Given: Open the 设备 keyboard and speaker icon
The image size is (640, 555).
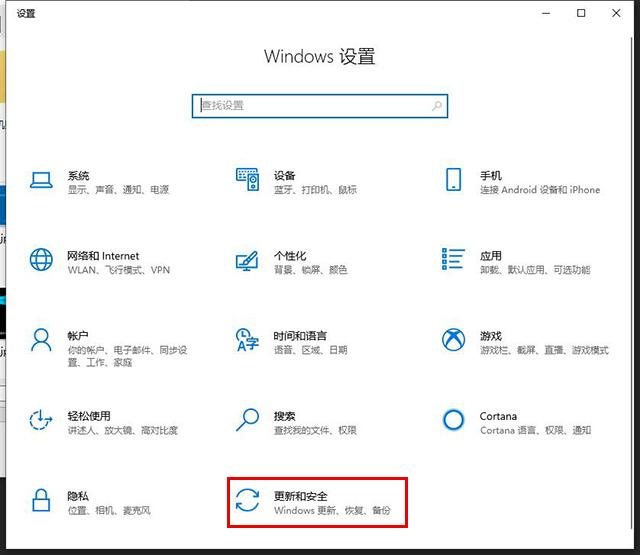Looking at the screenshot, I should pyautogui.click(x=247, y=179).
